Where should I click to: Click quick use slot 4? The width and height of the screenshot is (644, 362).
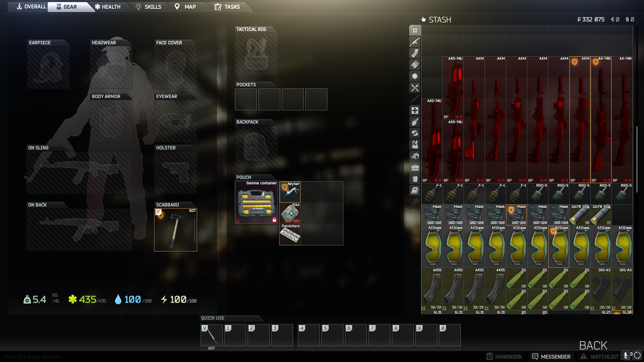coord(309,335)
